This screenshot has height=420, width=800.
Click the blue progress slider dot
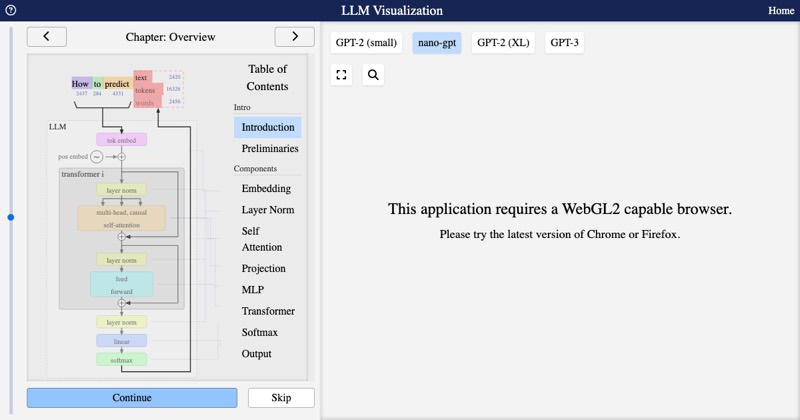point(11,217)
